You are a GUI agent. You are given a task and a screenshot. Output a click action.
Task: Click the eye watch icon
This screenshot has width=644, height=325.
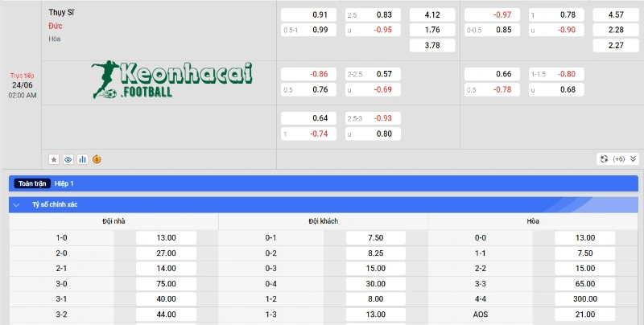click(x=68, y=159)
